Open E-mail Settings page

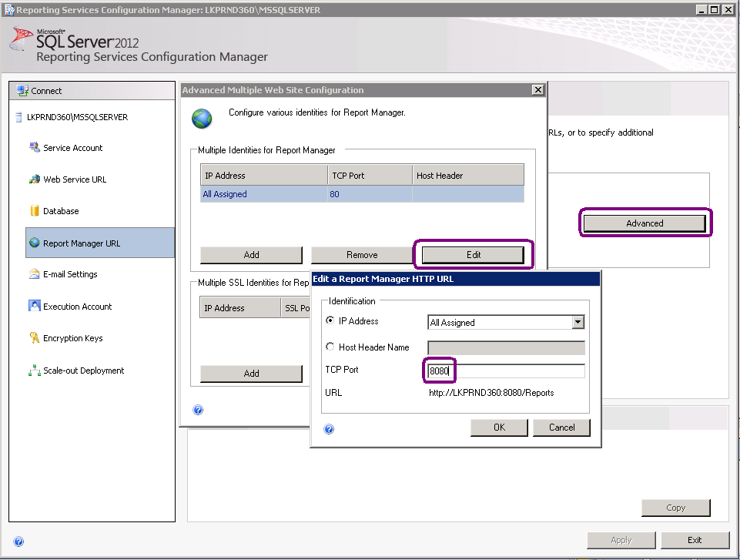[70, 274]
